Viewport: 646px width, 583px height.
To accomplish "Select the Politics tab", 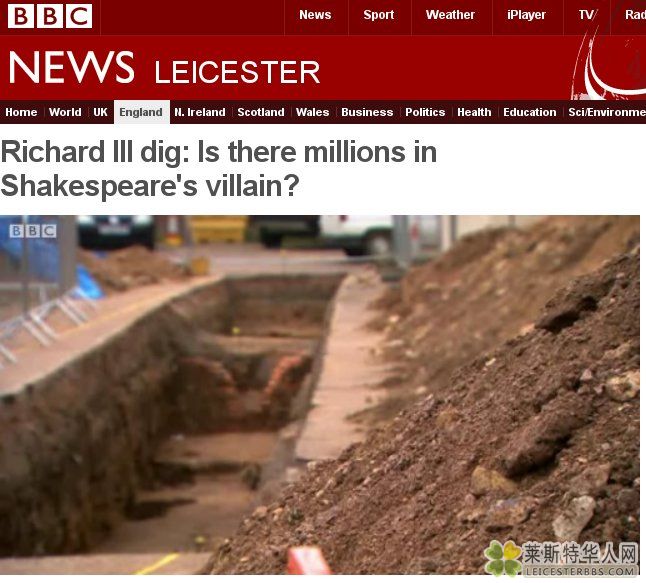I will tap(425, 112).
